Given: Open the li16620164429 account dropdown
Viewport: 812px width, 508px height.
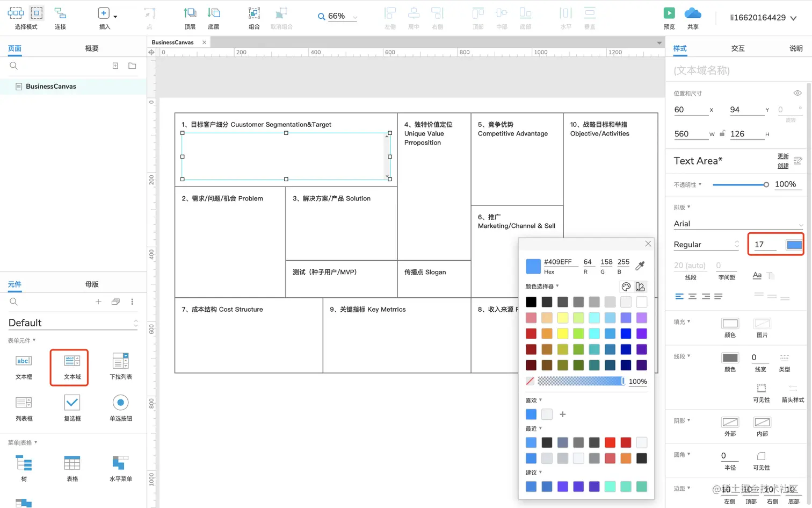Looking at the screenshot, I should tap(793, 18).
